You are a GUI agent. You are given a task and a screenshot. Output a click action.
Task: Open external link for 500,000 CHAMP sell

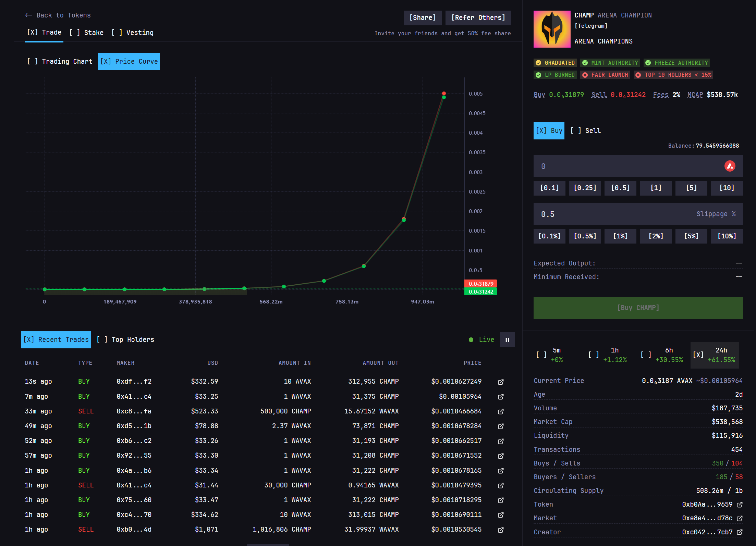[x=501, y=411]
